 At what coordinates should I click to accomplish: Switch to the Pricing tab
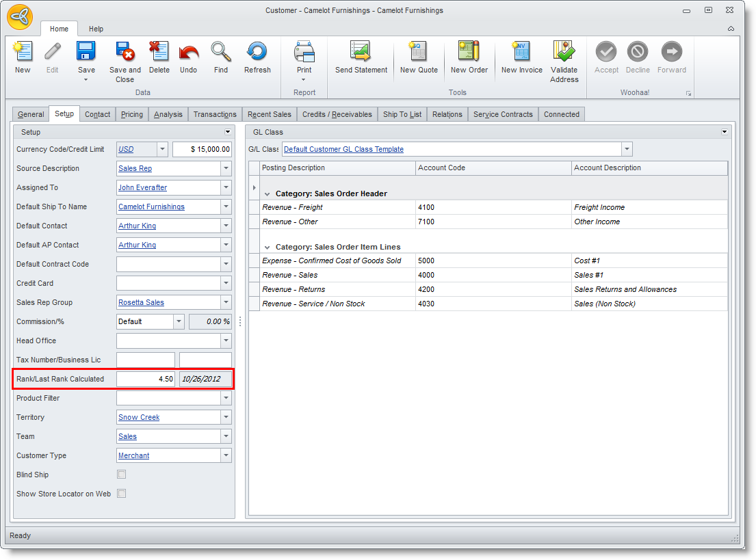(132, 114)
